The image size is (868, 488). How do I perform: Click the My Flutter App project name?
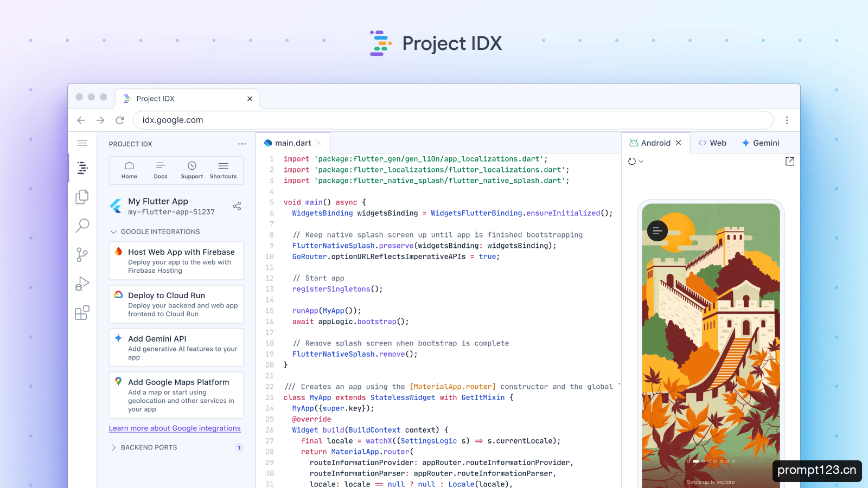(158, 201)
